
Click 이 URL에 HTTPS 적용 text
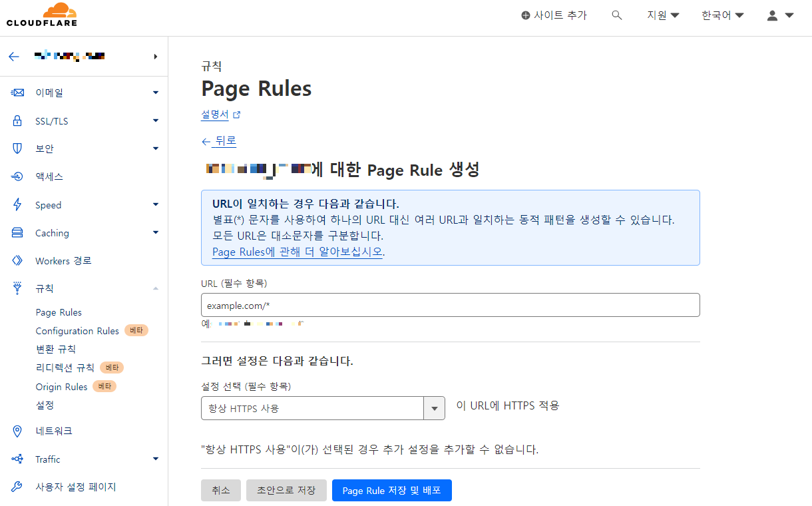point(508,405)
